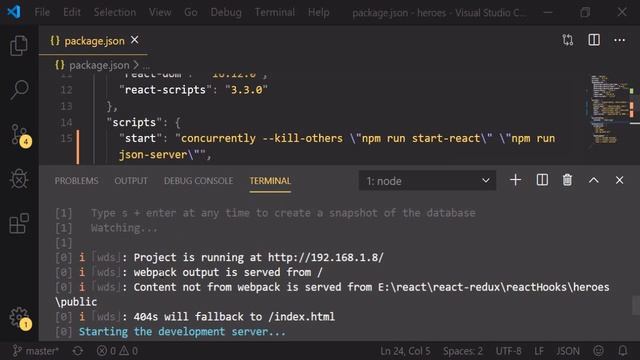Click '404s will fallback to /index.html' line
Screen dimensions: 640x360
[x=234, y=317]
